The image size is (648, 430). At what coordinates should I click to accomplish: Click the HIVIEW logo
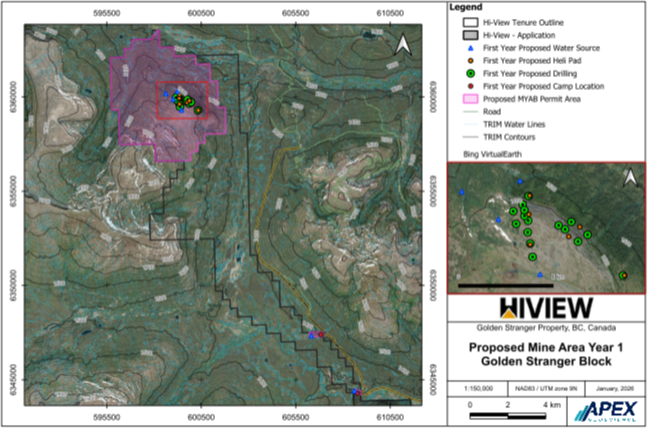point(544,307)
